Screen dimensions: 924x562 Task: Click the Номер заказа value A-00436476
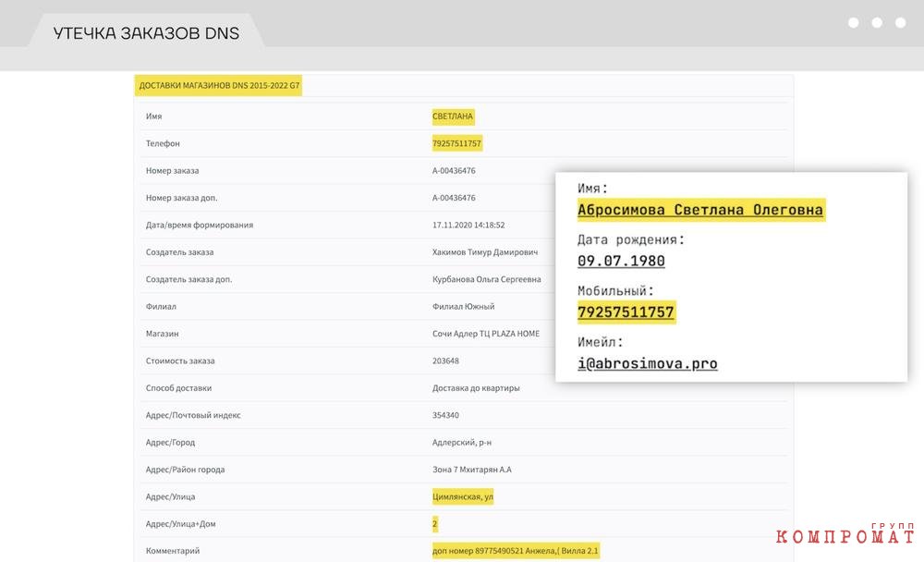(x=454, y=170)
